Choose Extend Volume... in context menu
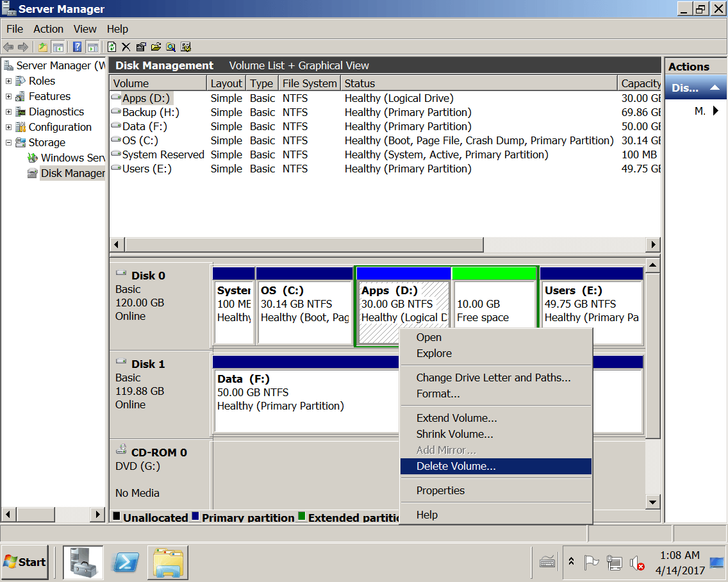 pos(496,418)
